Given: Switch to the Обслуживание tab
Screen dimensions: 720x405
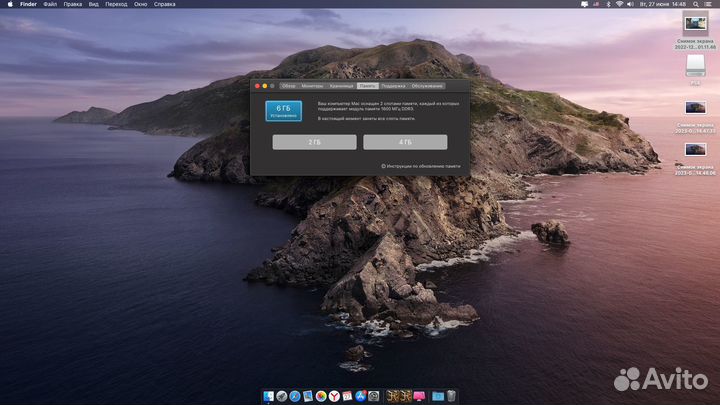Looking at the screenshot, I should [427, 86].
